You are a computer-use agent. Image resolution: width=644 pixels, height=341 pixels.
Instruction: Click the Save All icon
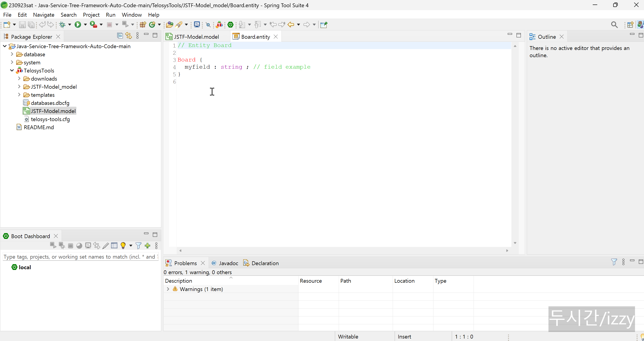tap(31, 25)
